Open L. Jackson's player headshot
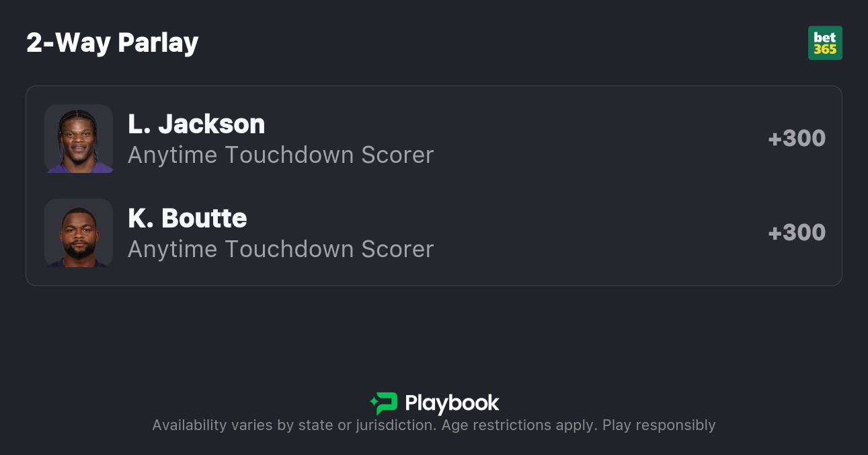Viewport: 868px width, 455px height. pyautogui.click(x=79, y=139)
